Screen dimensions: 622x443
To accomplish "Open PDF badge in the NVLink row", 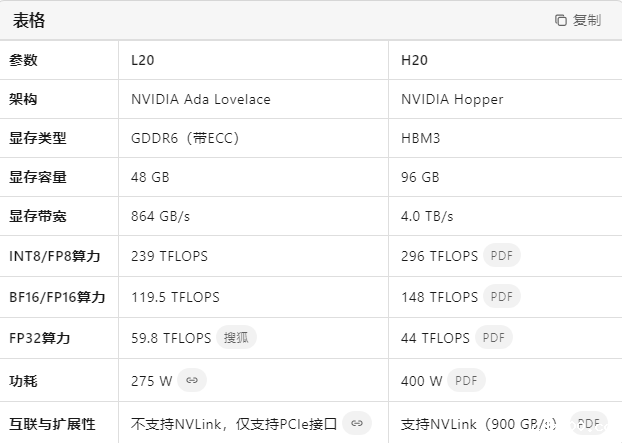I will tap(589, 423).
